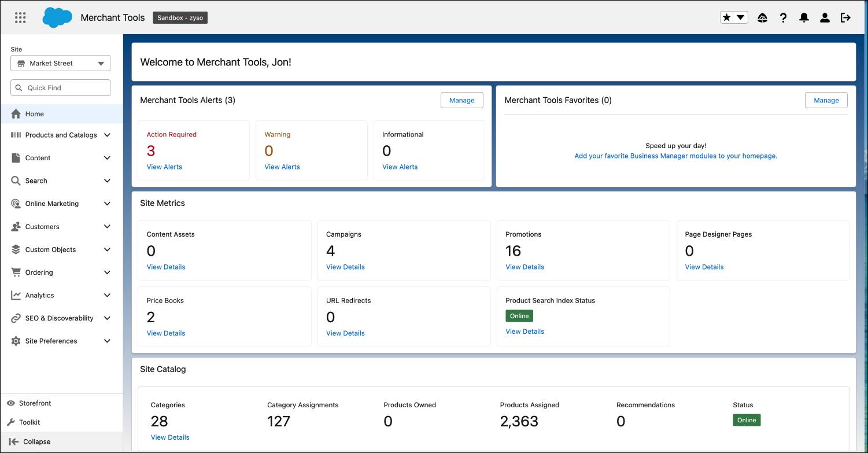View Alerts under Action Required
Viewport: 868px width, 453px height.
pos(164,167)
